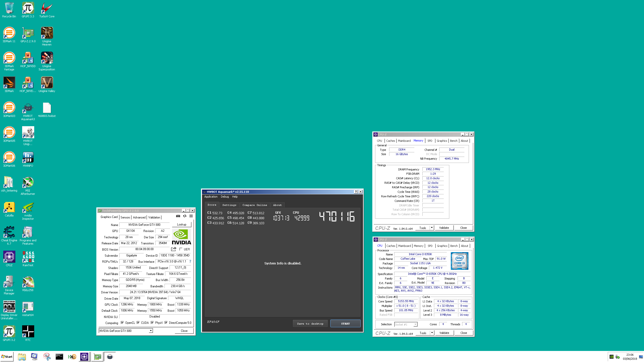
Task: Open the TurboV Core desktop icon
Action: pos(47,10)
